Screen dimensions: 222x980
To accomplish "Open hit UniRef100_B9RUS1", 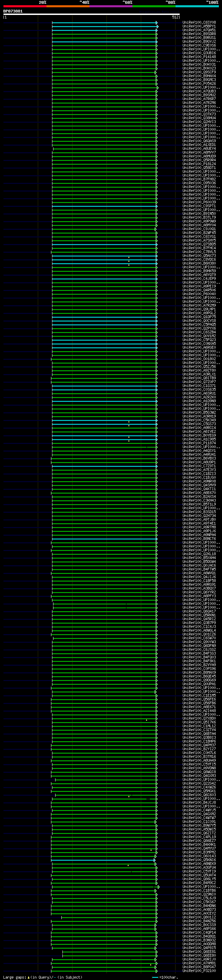I will (x=199, y=38).
